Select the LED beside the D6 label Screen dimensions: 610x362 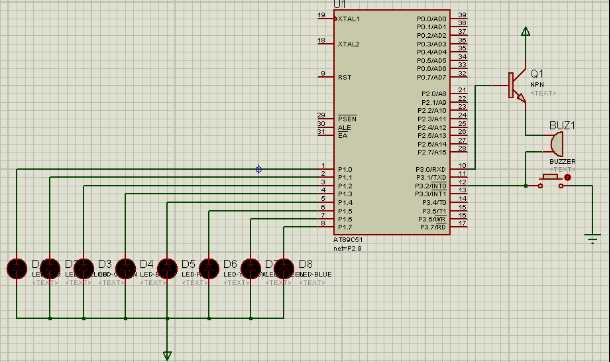point(209,268)
